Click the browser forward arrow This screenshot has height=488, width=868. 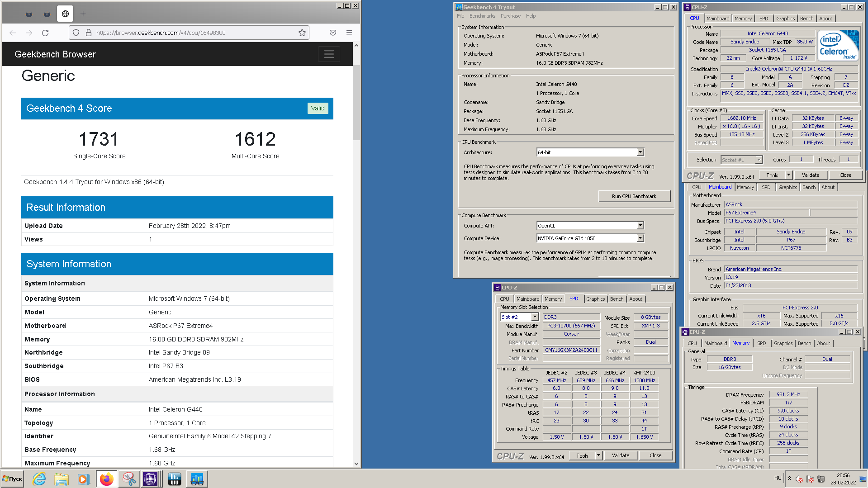pyautogui.click(x=29, y=33)
